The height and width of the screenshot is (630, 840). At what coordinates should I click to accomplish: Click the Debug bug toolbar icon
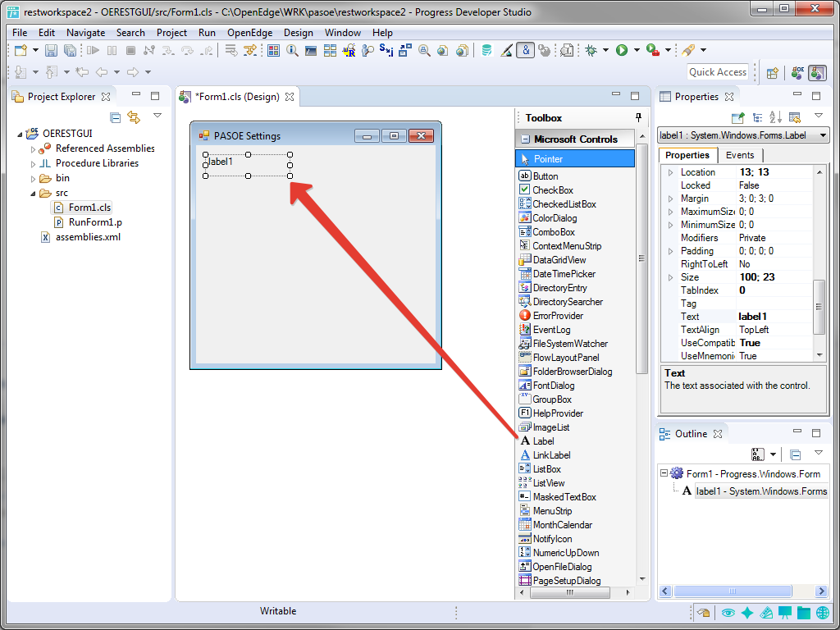pos(591,50)
